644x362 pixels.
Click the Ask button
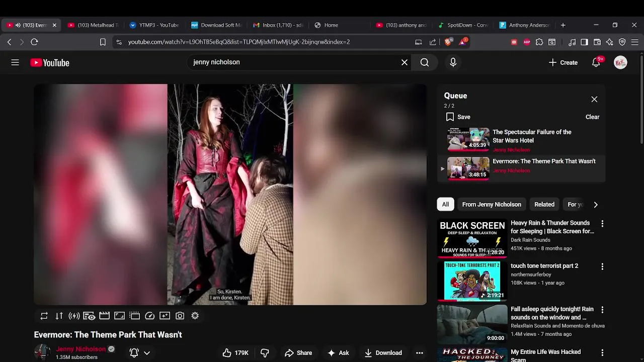[339, 353]
